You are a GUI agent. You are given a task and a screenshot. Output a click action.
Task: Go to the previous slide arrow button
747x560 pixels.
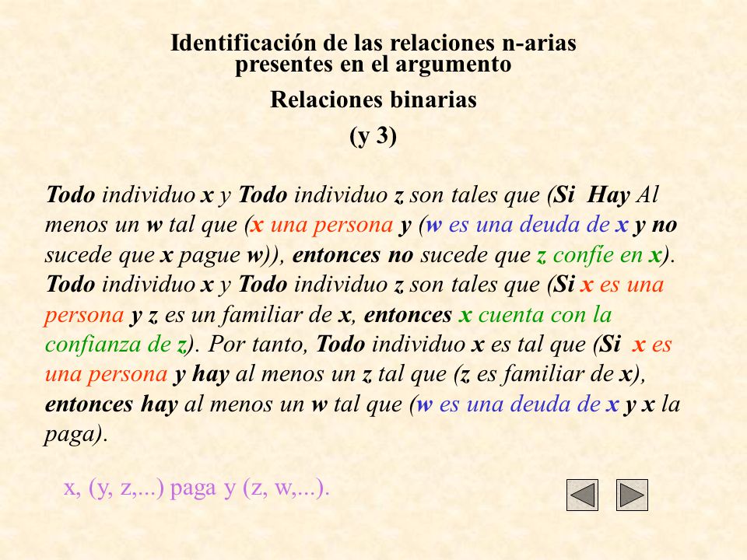point(582,495)
